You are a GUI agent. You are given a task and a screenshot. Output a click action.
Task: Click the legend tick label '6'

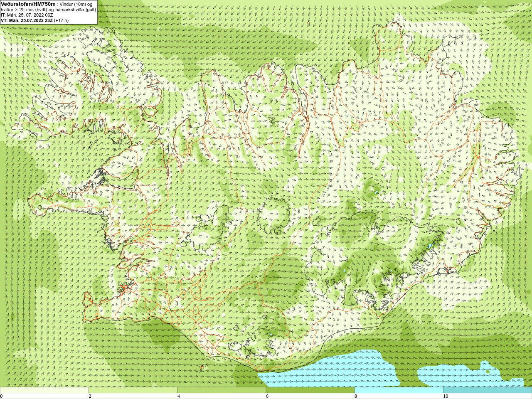click(x=267, y=396)
